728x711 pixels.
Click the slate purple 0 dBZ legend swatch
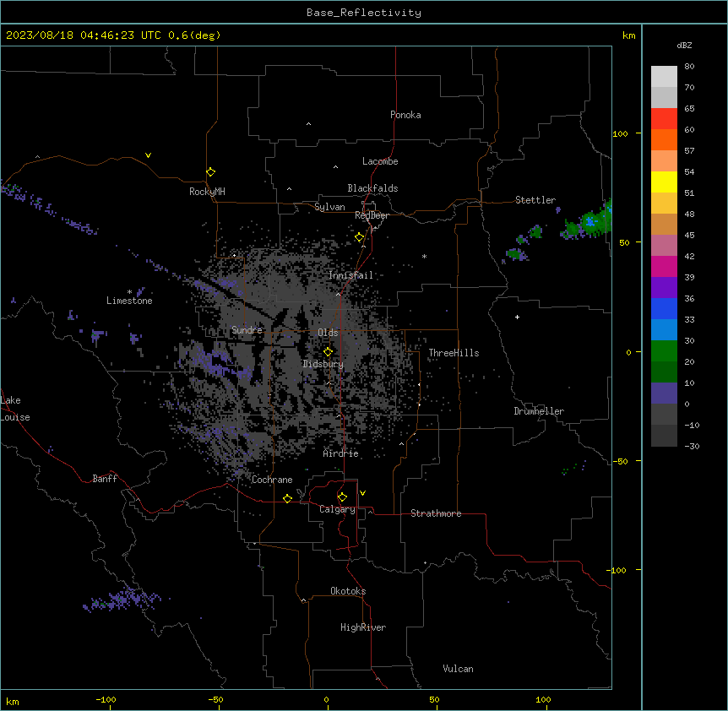point(664,393)
